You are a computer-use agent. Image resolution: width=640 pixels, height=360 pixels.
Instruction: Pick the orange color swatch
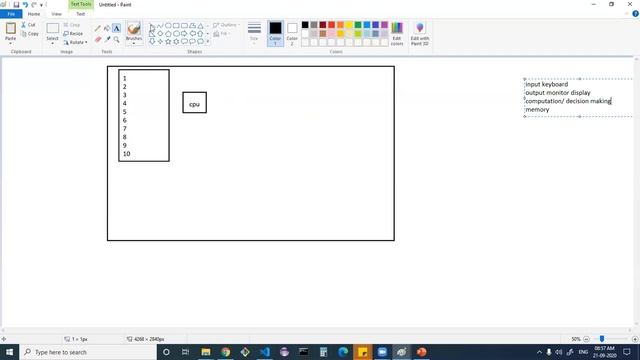click(340, 25)
